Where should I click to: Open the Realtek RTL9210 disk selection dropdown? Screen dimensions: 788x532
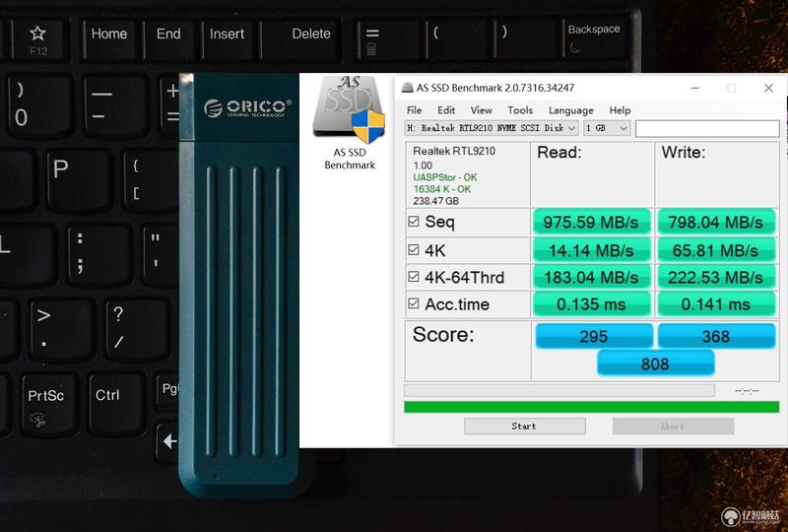click(x=492, y=128)
